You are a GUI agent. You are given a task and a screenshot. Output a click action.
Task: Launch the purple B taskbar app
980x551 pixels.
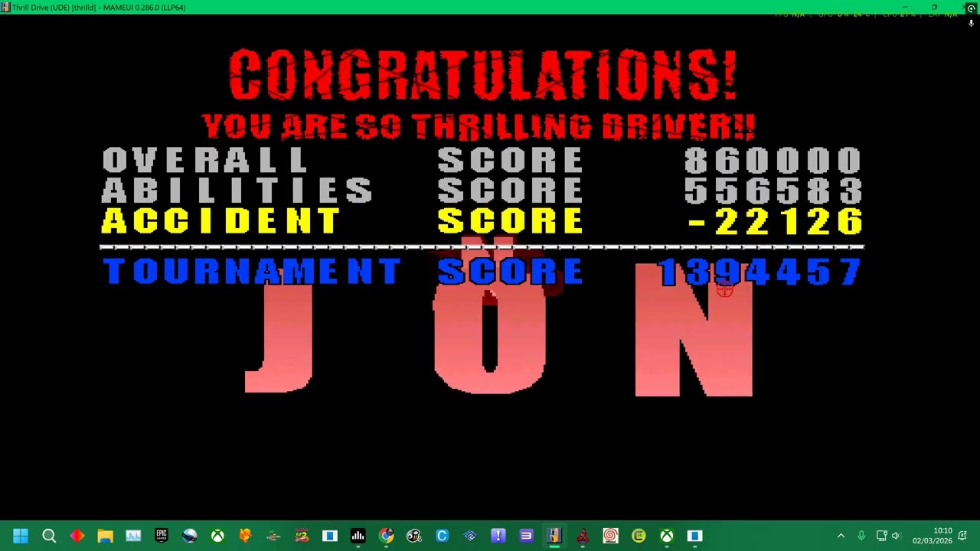coord(526,536)
